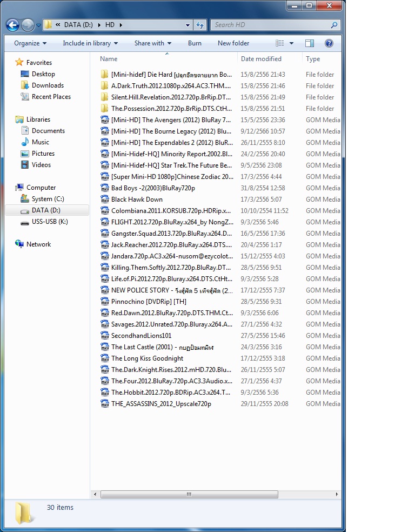Click the Pictures library icon
Image resolution: width=415 pixels, height=532 pixels.
[x=25, y=154]
